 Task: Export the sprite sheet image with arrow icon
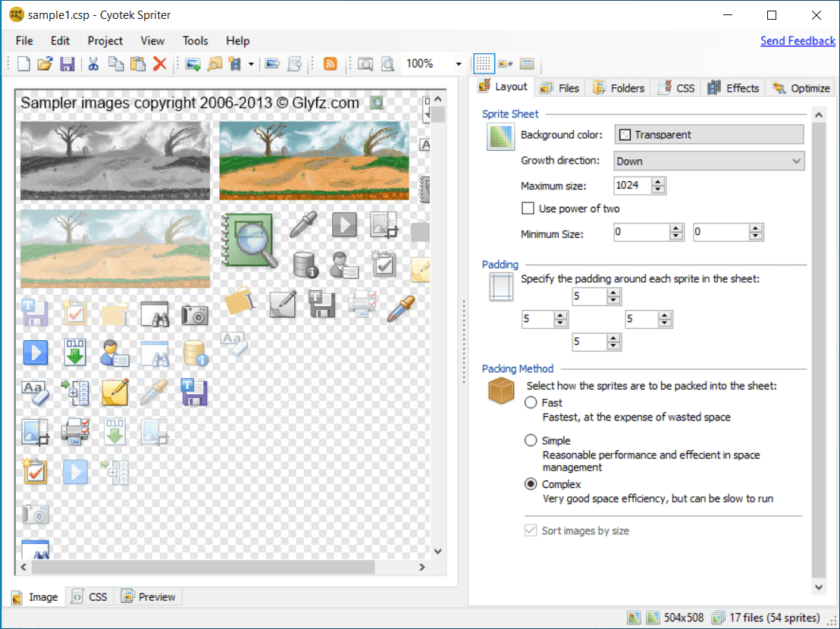point(273,64)
